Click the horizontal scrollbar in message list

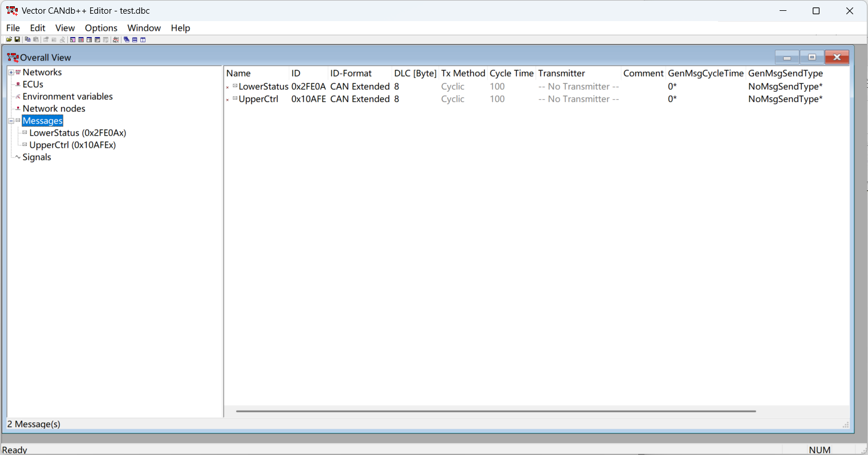(495, 411)
